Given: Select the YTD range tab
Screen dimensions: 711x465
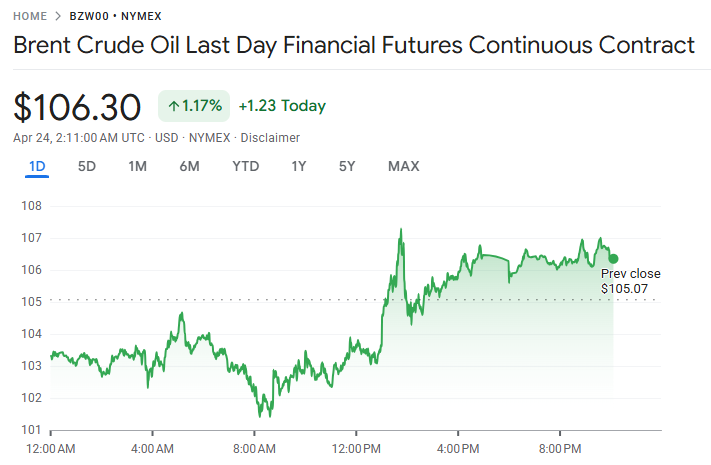Looking at the screenshot, I should (245, 166).
